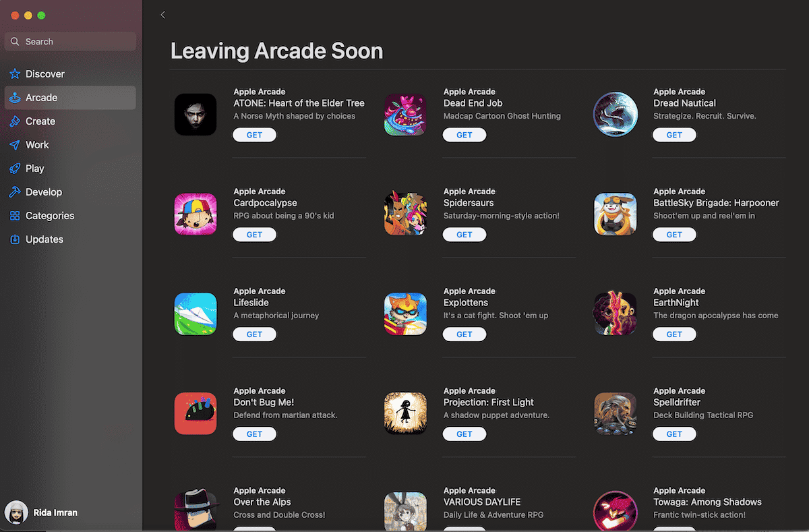The image size is (809, 532).
Task: Get the Projection: First Light game
Action: click(465, 434)
